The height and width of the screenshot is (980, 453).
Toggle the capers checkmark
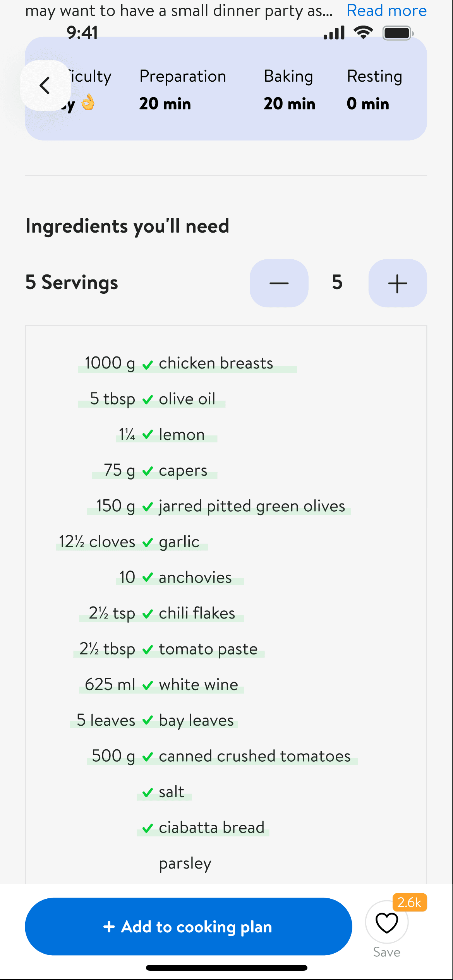(x=148, y=471)
